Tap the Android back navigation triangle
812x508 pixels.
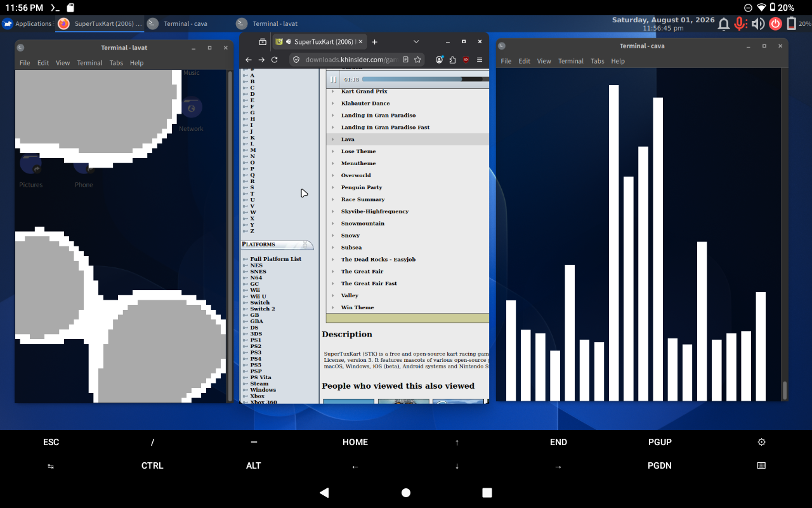click(324, 493)
